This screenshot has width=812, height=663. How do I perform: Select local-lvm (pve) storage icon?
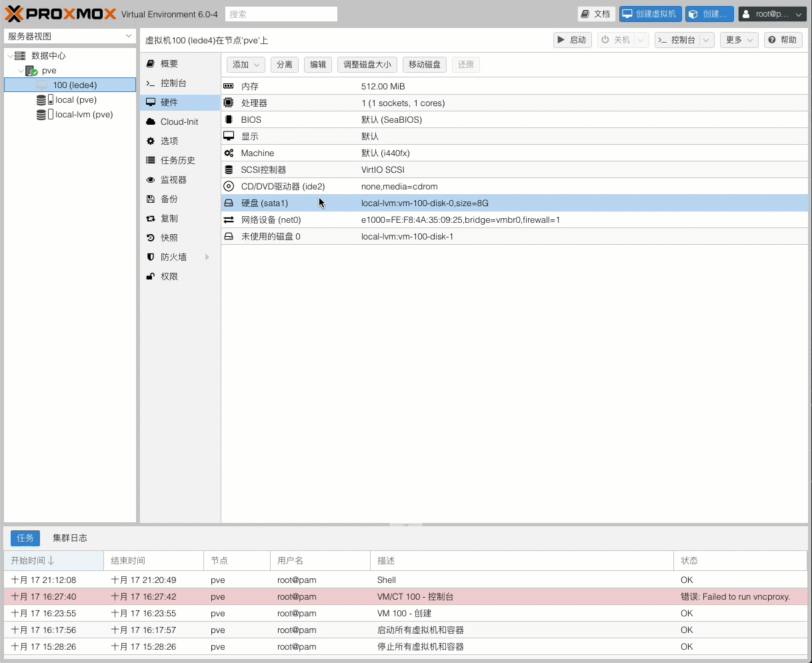(x=45, y=115)
